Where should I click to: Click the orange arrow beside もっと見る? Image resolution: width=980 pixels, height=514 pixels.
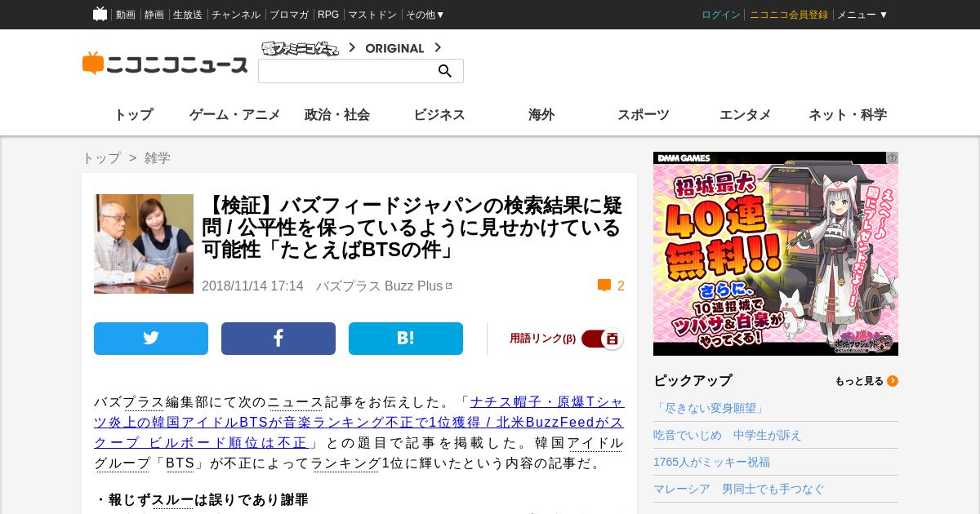pos(893,381)
